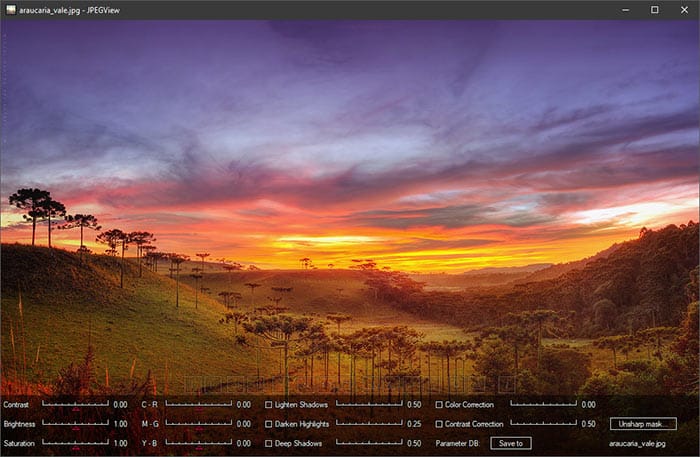
Task: Click the Deep Shadows amount slider
Action: tap(369, 443)
